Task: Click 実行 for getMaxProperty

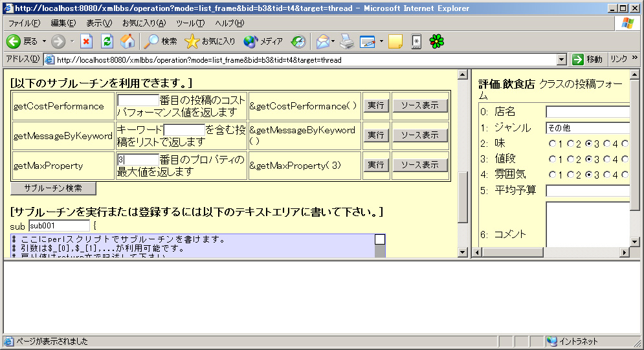Action: [376, 165]
